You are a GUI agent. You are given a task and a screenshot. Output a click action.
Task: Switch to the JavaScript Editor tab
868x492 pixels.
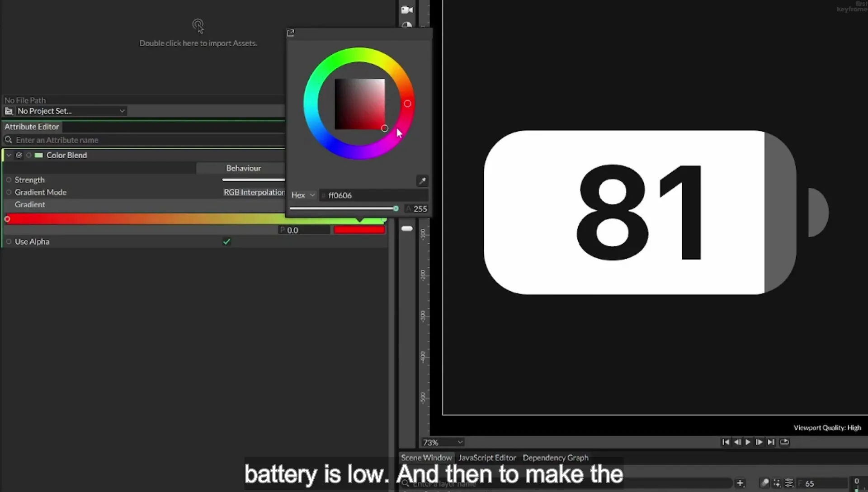[x=487, y=458]
